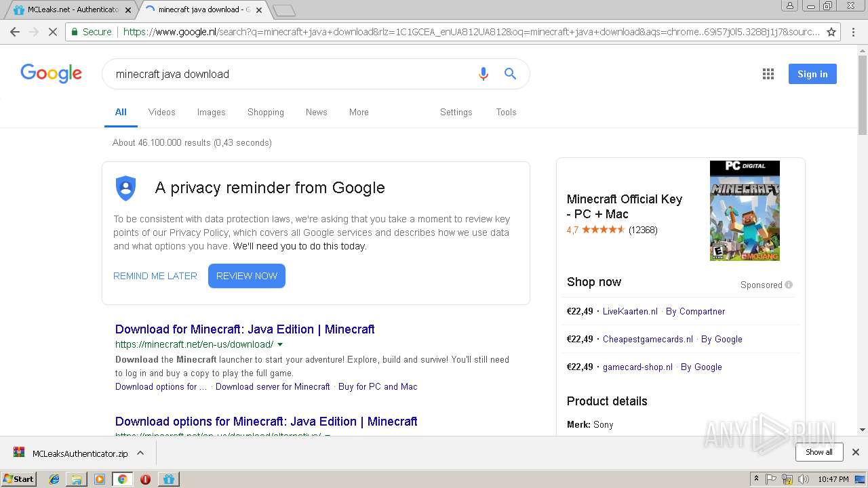The image size is (868, 488).
Task: Open the gamecard-shop.nl shop link
Action: [x=637, y=367]
